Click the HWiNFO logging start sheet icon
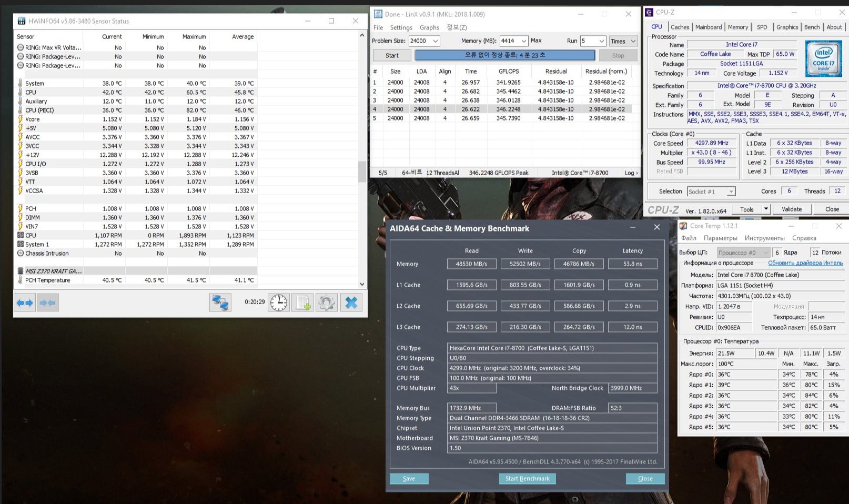Screen dimensions: 849x504 (302, 303)
